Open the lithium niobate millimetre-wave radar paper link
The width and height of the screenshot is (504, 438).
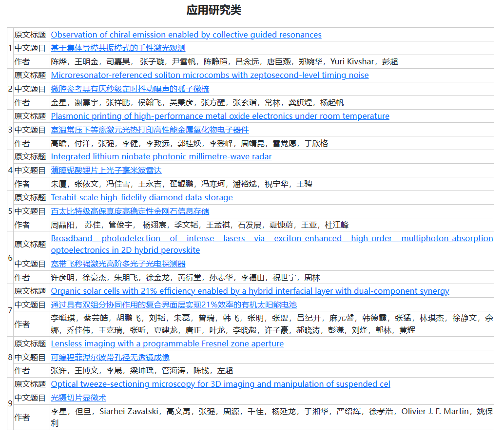point(161,157)
